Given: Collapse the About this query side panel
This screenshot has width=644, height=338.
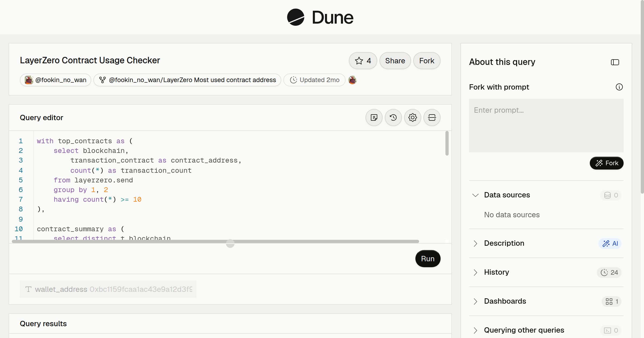Looking at the screenshot, I should tap(615, 62).
